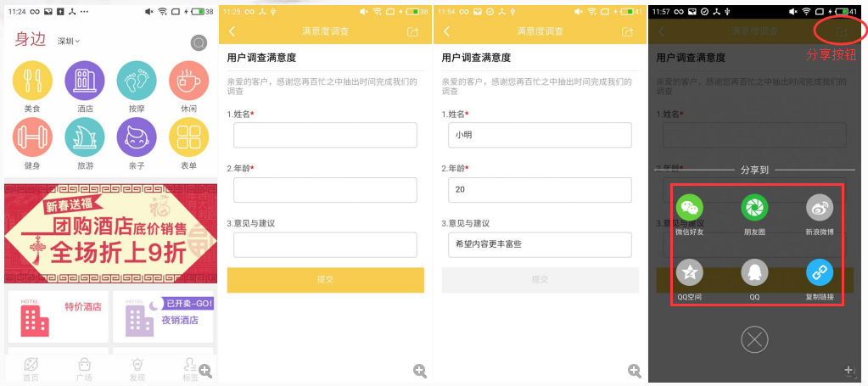Share to 朋友圈 moments
This screenshot has width=868, height=386.
pyautogui.click(x=754, y=208)
